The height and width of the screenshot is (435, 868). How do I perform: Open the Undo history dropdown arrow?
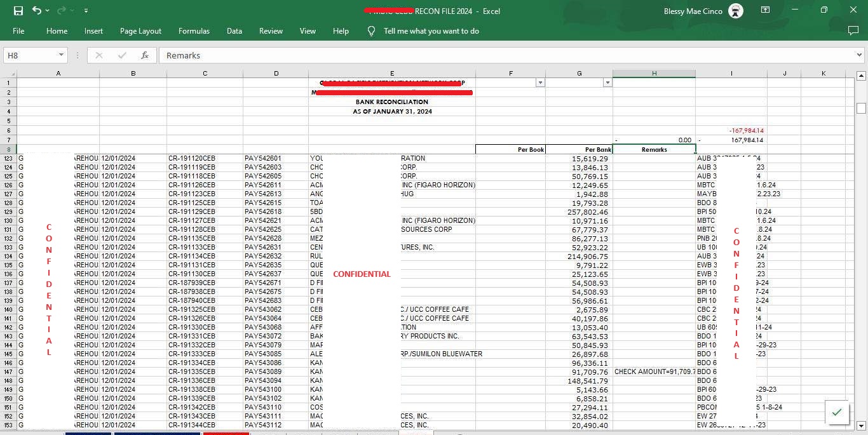tap(48, 11)
